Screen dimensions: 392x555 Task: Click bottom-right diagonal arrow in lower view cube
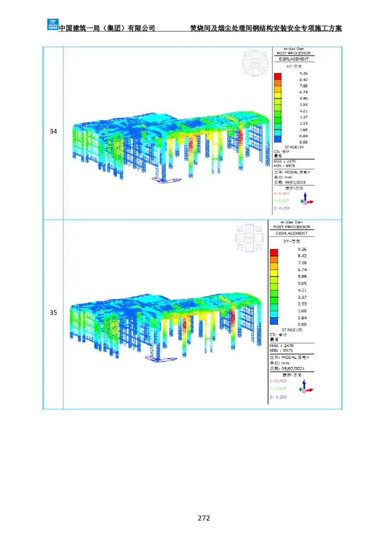pos(258,247)
